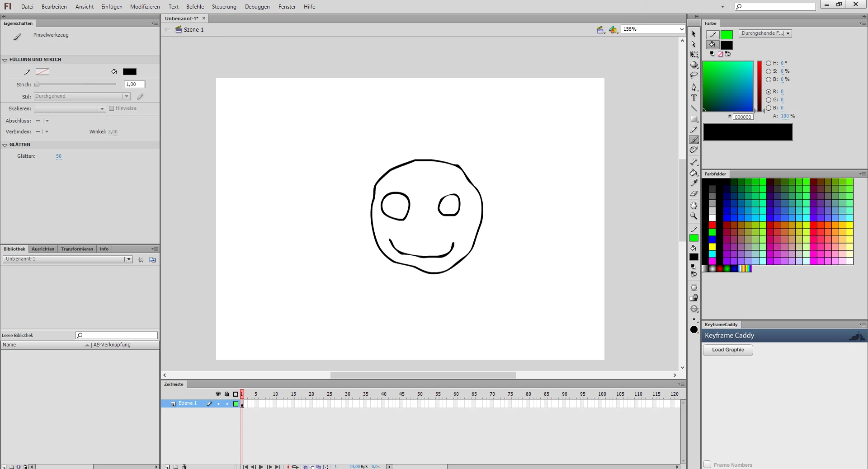Image resolution: width=868 pixels, height=469 pixels.
Task: Open the Steuerung menu
Action: (224, 7)
